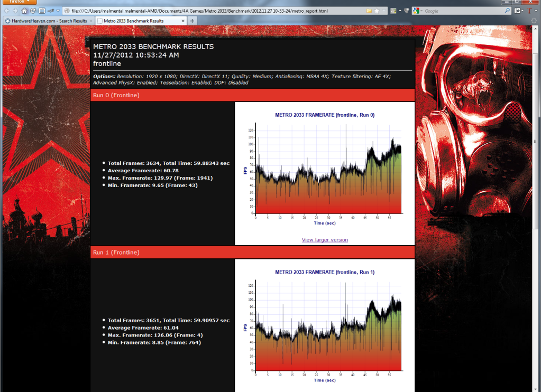
Task: Click the window icon right of Reload
Action: pyautogui.click(x=42, y=11)
